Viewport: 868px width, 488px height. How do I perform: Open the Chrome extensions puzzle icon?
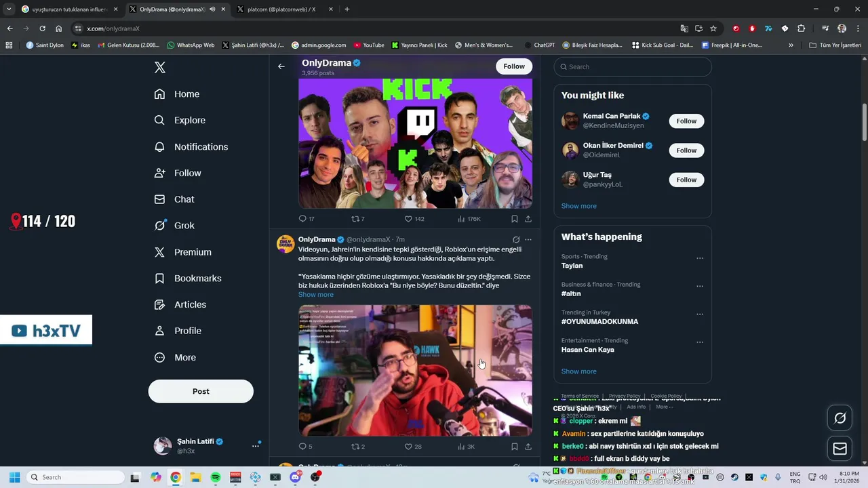(802, 28)
